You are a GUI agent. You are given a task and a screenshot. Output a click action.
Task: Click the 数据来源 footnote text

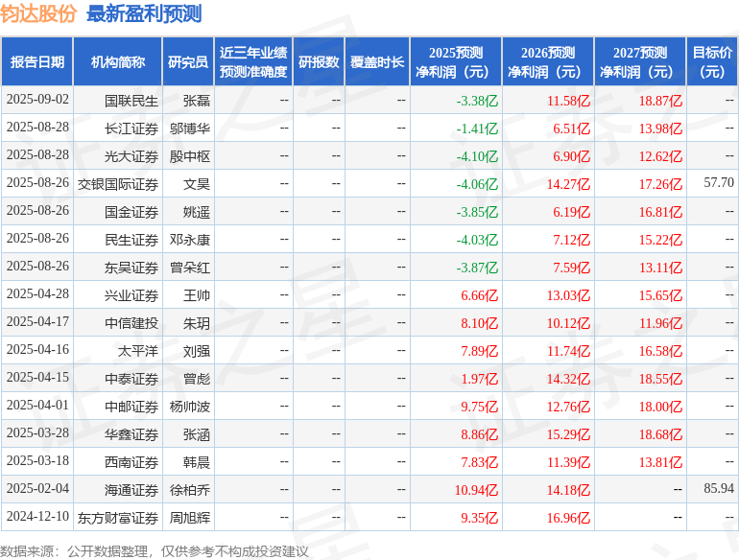tap(155, 551)
